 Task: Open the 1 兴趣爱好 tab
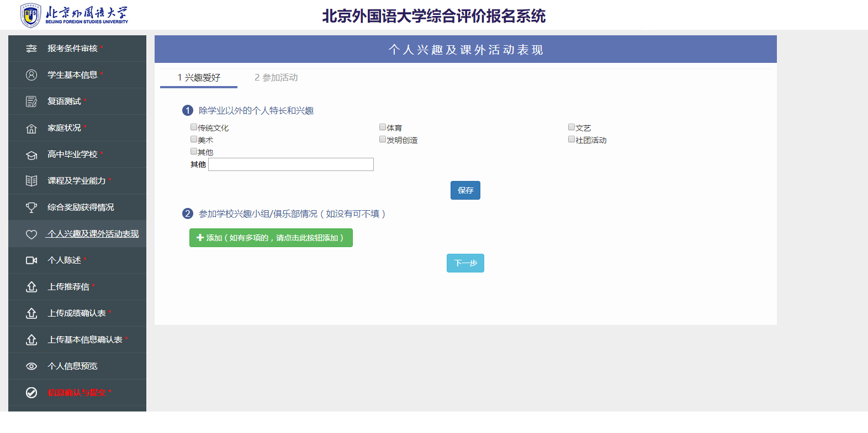[x=199, y=77]
